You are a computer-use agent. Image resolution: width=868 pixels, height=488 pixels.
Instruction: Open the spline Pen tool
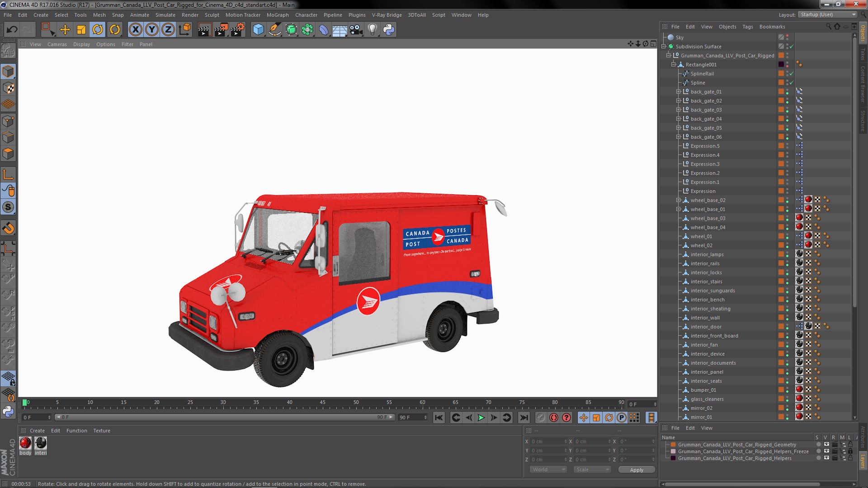[274, 30]
